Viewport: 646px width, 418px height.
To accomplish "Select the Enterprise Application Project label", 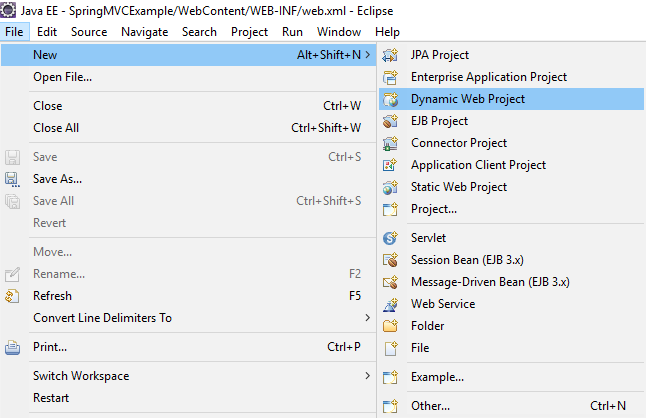I will [x=489, y=77].
